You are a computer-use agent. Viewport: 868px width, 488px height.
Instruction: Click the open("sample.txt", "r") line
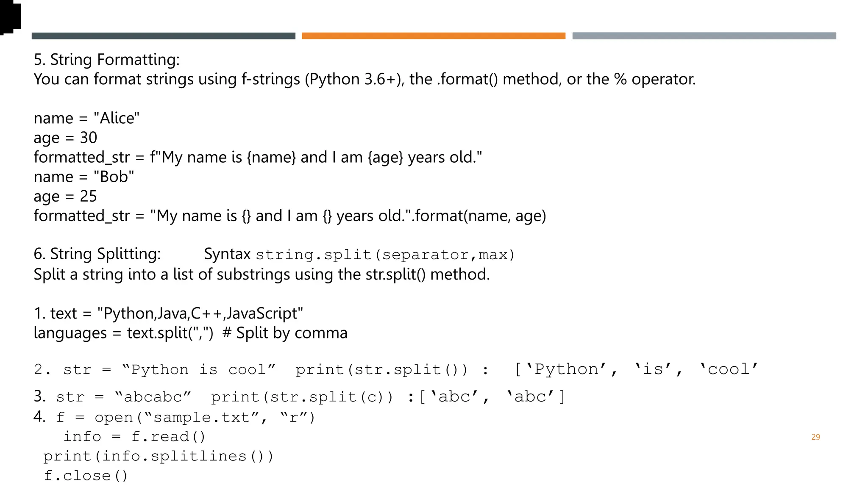pos(186,417)
